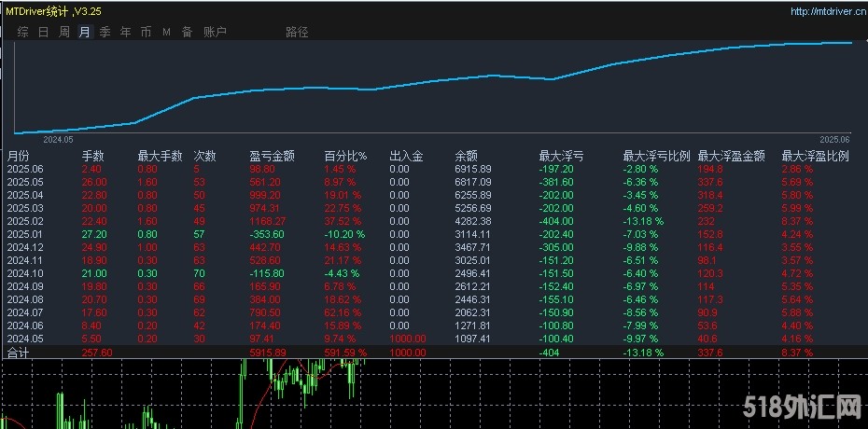Select the 2025.06 month row

click(434, 169)
